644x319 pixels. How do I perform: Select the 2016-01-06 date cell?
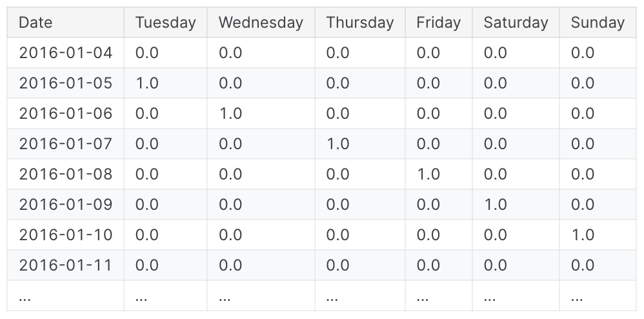point(65,114)
